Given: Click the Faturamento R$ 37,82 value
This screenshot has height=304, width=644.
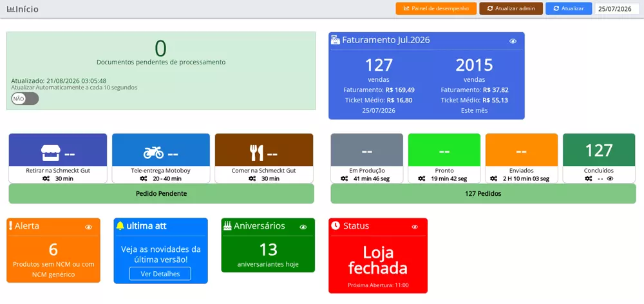Looking at the screenshot, I should [496, 90].
